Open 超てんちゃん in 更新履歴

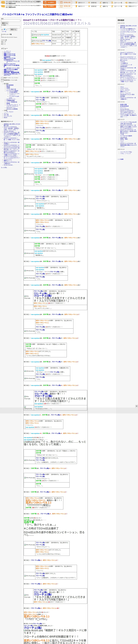124,60
